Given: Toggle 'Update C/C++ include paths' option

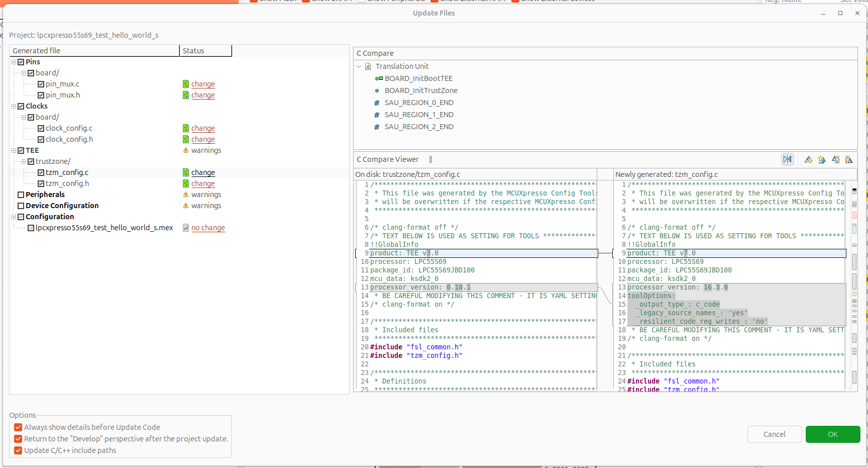Looking at the screenshot, I should click(18, 450).
